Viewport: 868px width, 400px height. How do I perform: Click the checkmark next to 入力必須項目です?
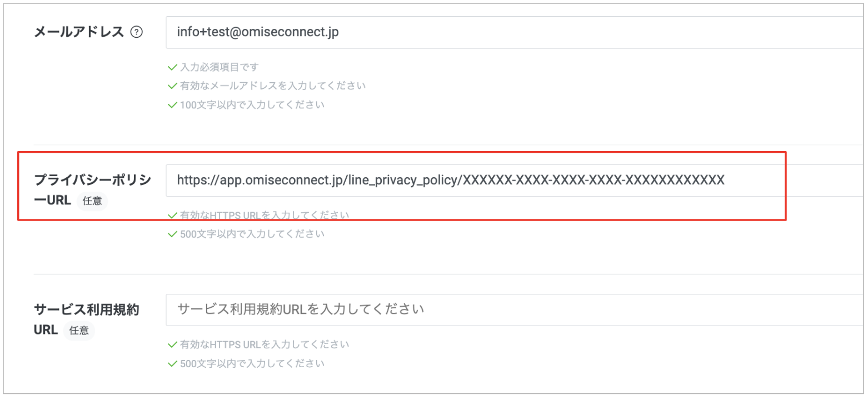(172, 67)
